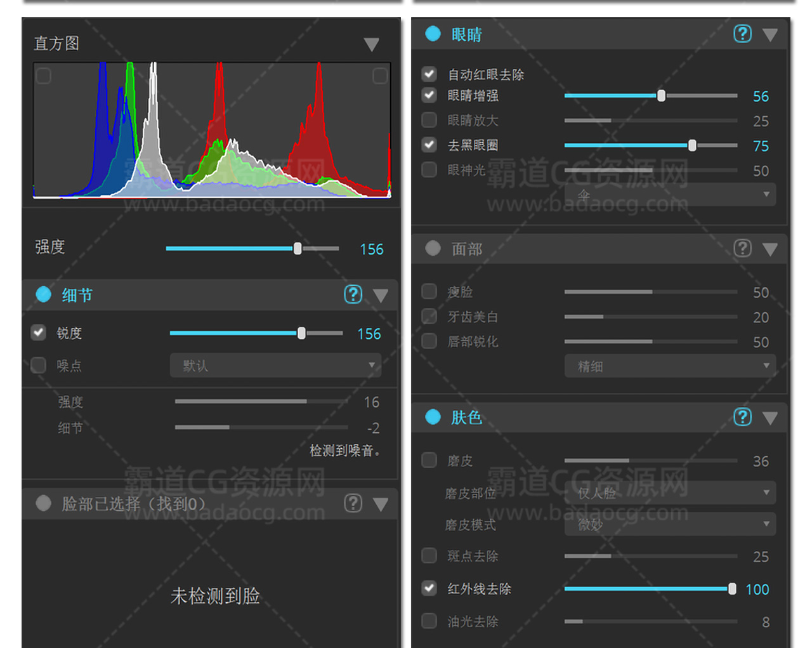The image size is (812, 648).
Task: Click the 眼睛 section header title
Action: [466, 34]
